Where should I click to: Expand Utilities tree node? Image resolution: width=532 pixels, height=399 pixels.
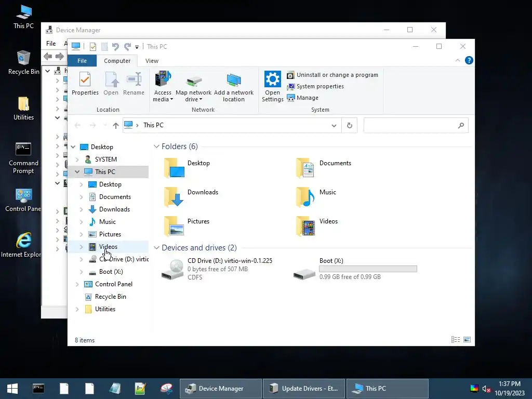[77, 309]
